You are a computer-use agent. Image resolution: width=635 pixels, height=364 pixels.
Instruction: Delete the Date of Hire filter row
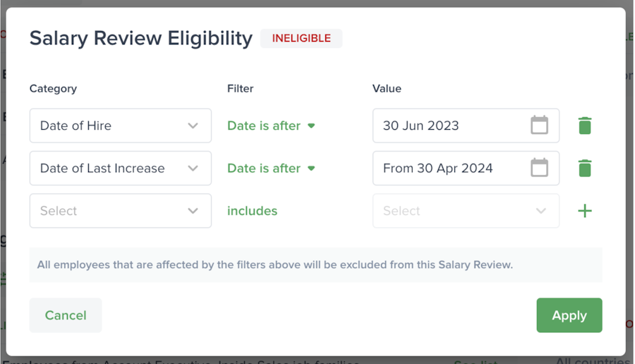point(585,126)
